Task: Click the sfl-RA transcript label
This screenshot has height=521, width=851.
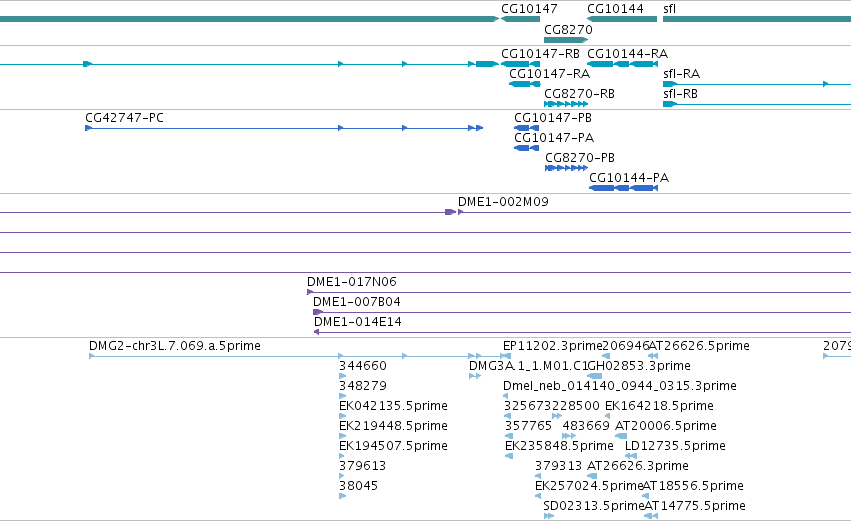Action: coord(681,74)
